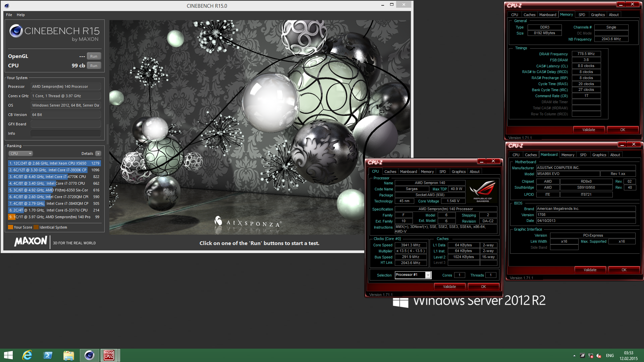This screenshot has height=362, width=644.
Task: Click Processor field AMD Sempron 140
Action: click(66, 86)
